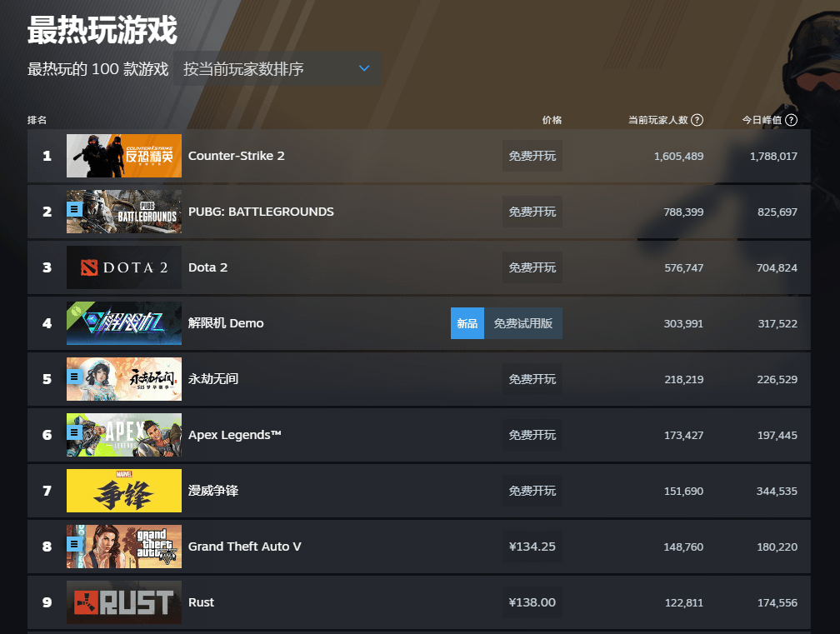Click the ¥138.00 price for Rust
The image size is (840, 634).
(532, 602)
